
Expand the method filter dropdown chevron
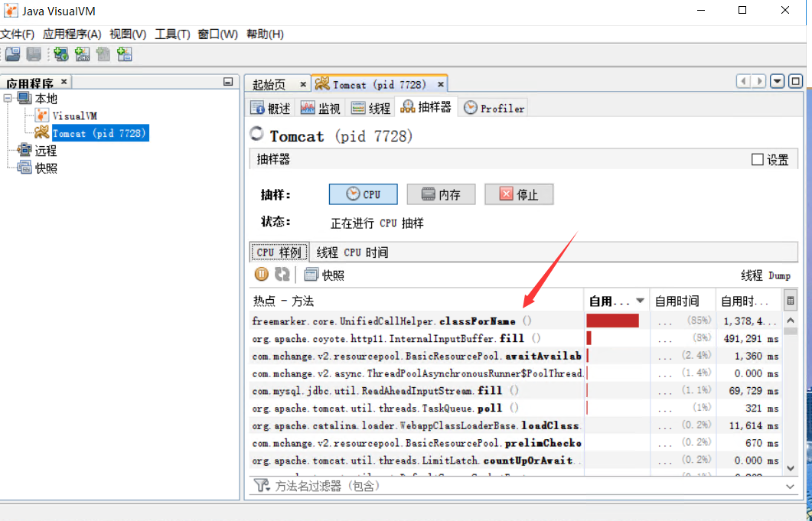pyautogui.click(x=790, y=487)
